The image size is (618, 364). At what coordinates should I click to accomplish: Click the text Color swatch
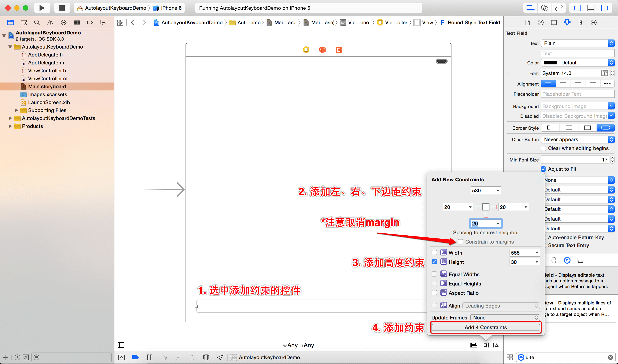click(x=550, y=63)
